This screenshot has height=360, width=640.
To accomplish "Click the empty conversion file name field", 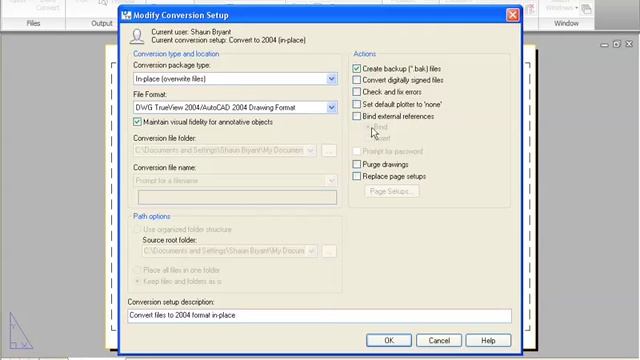I will tap(237, 198).
